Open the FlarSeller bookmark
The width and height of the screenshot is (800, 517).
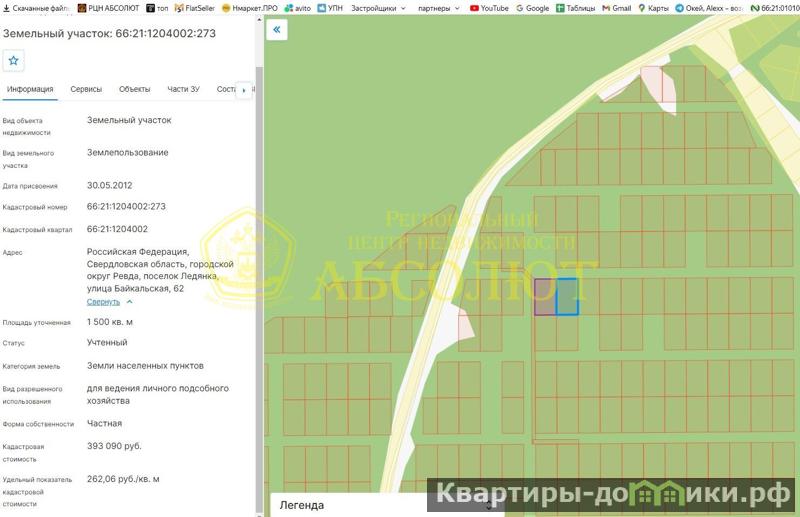point(194,8)
